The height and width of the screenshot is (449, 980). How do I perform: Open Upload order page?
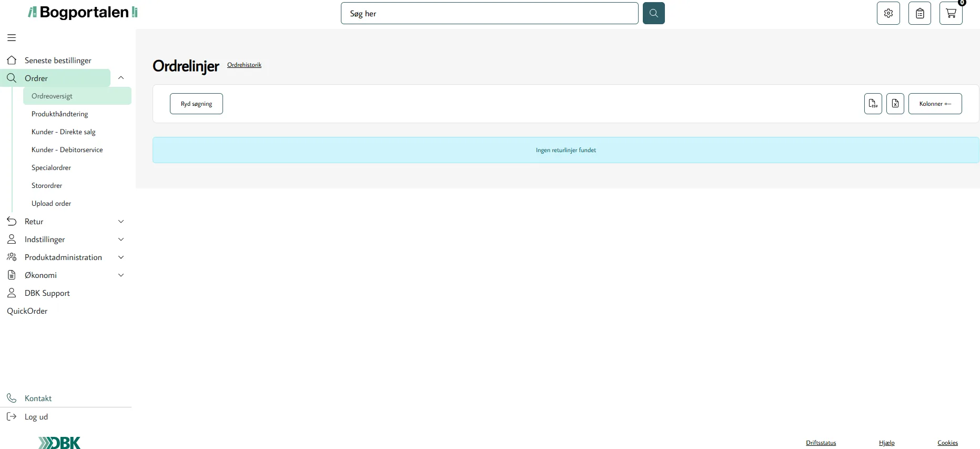(51, 204)
